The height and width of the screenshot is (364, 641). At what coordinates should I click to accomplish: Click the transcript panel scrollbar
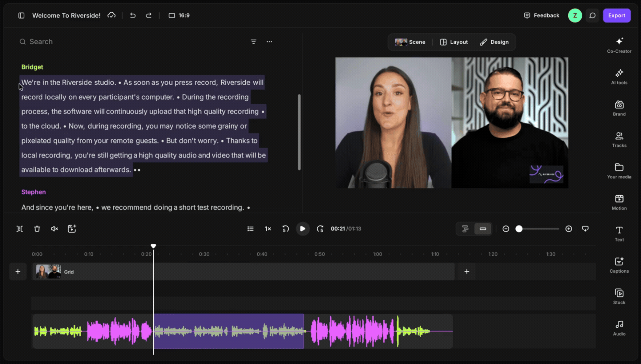point(299,132)
